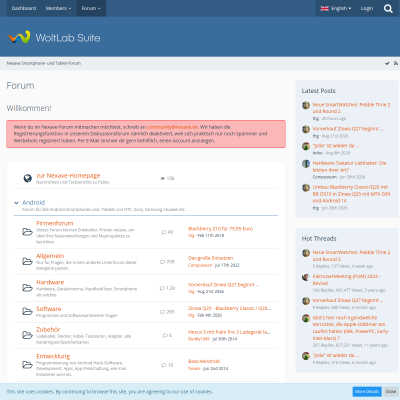The width and height of the screenshot is (400, 400).
Task: Open the Allgemein board
Action: (x=50, y=256)
